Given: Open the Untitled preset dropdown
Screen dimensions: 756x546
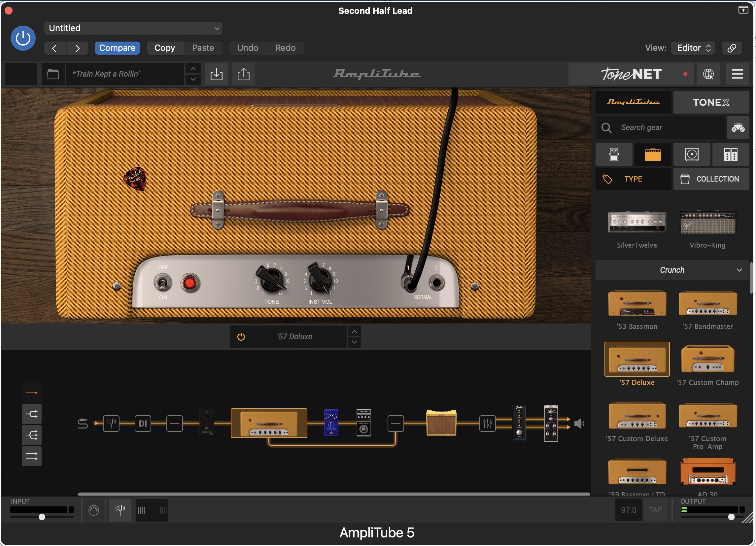Looking at the screenshot, I should [133, 28].
